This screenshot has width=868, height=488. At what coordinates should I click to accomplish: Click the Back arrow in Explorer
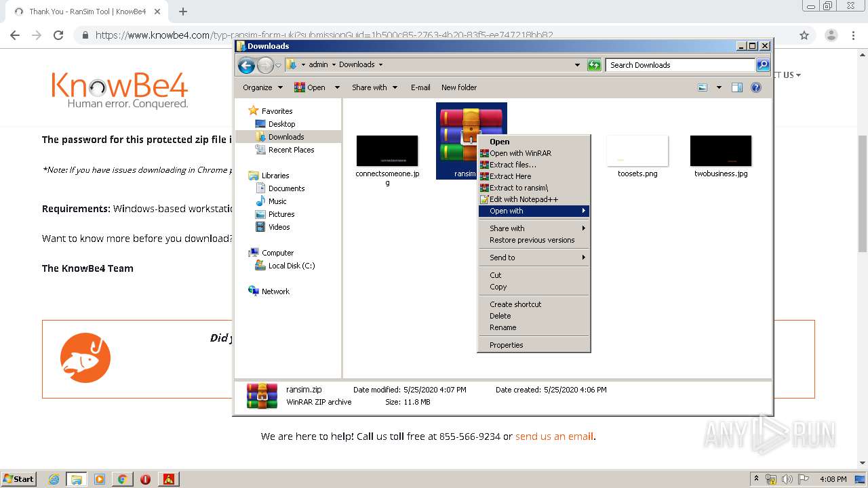tap(246, 65)
